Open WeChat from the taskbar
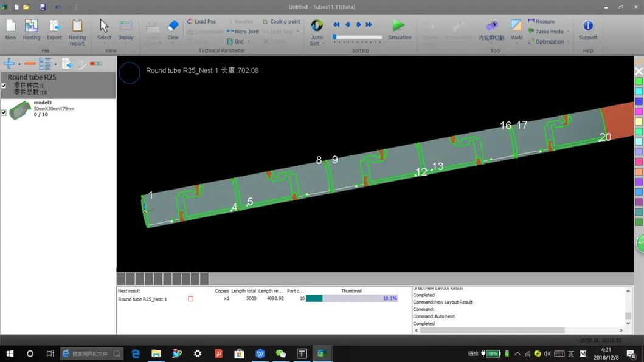This screenshot has height=362, width=644. (280, 353)
